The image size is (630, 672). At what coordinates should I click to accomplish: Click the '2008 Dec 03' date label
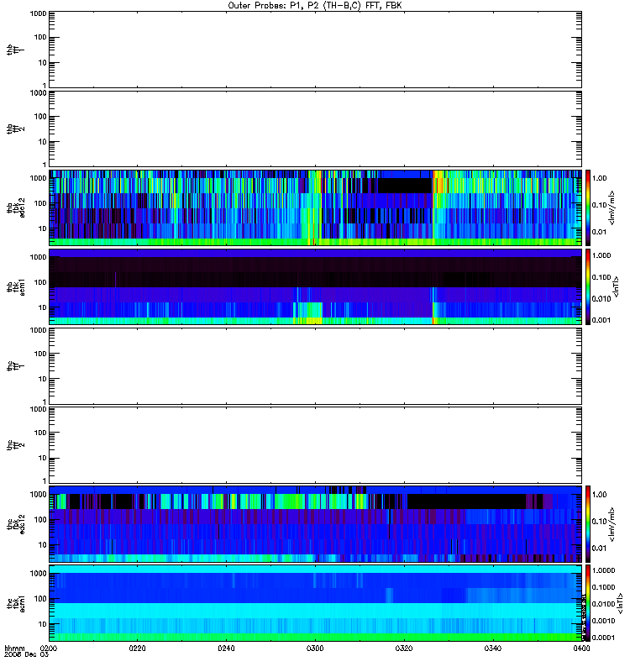pos(26,654)
